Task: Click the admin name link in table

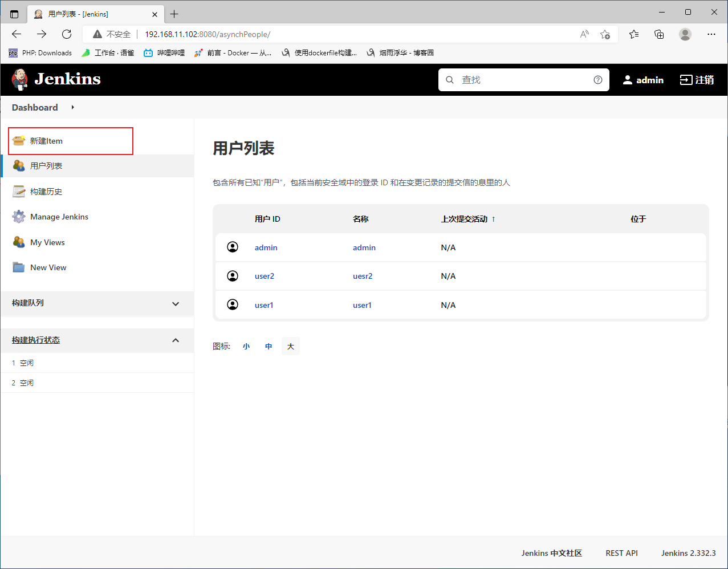Action: [364, 247]
